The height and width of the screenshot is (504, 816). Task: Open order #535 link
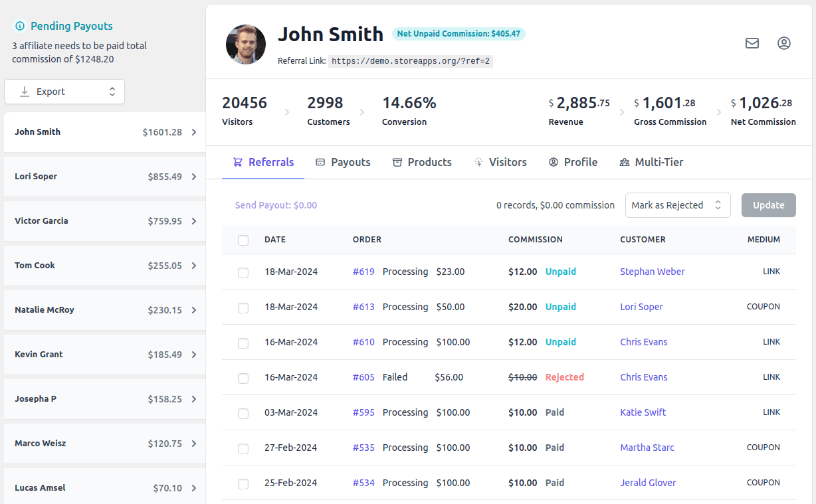pyautogui.click(x=363, y=448)
